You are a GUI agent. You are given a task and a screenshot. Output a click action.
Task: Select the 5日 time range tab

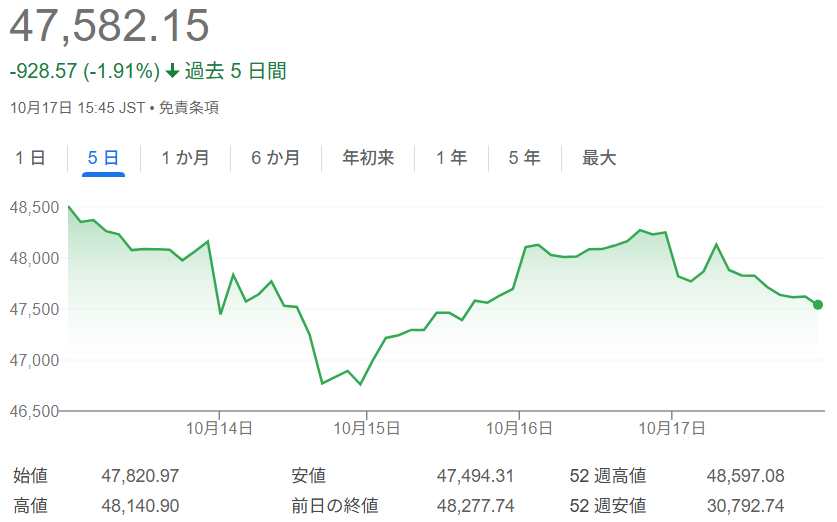coord(103,158)
